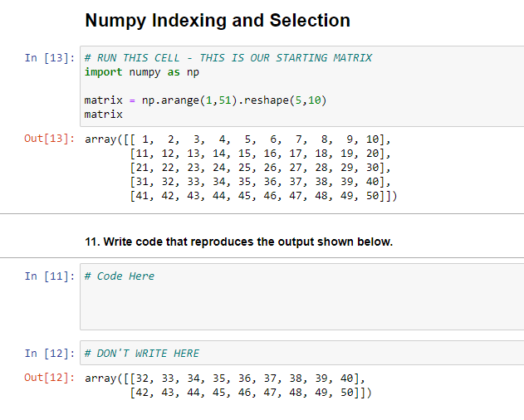
Task: Click the Out[12]: prompt label
Action: click(x=50, y=378)
